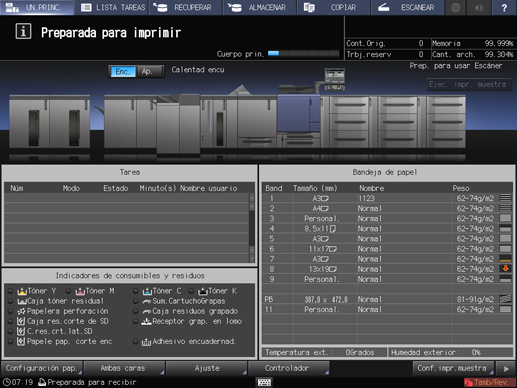Open the on-screen keyboard icon

[x=264, y=382]
